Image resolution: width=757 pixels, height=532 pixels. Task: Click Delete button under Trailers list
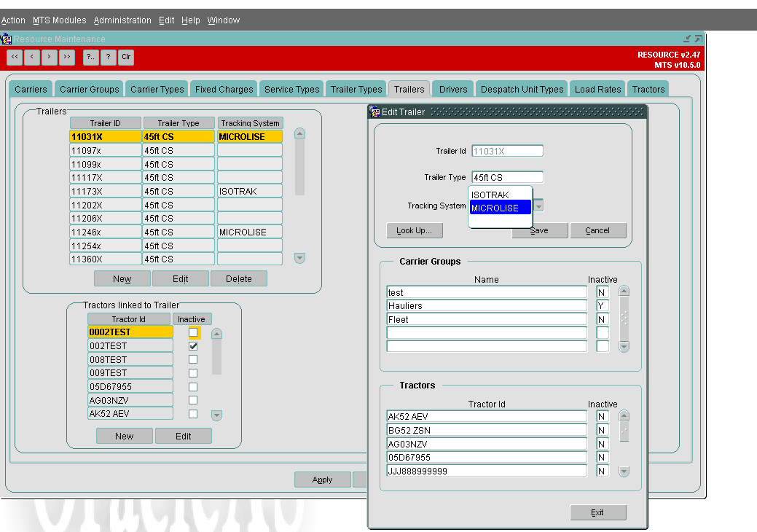point(239,279)
